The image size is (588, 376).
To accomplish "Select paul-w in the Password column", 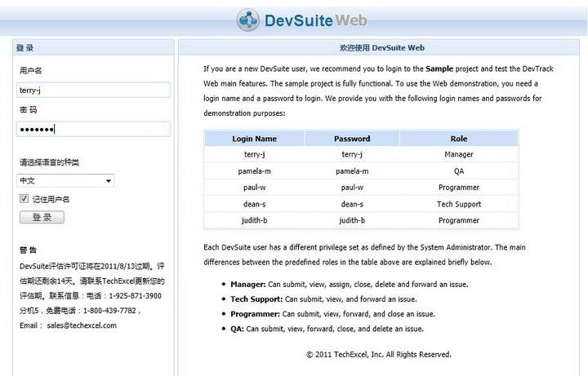I will tap(352, 188).
